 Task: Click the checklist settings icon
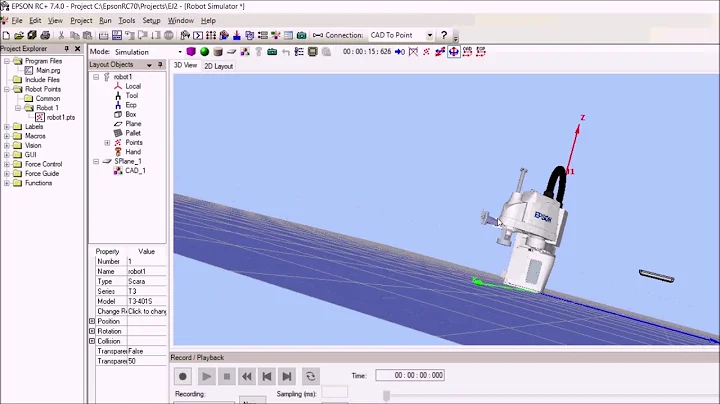tap(299, 51)
